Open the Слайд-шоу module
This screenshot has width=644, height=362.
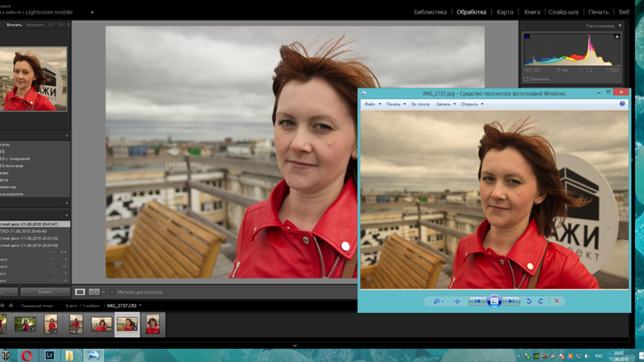click(563, 12)
